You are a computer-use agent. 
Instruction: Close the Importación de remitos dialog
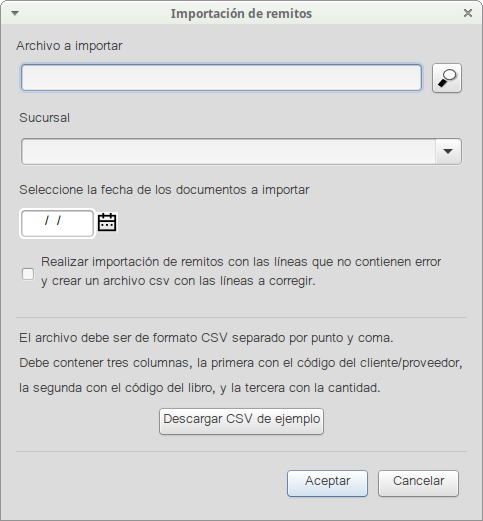click(468, 13)
